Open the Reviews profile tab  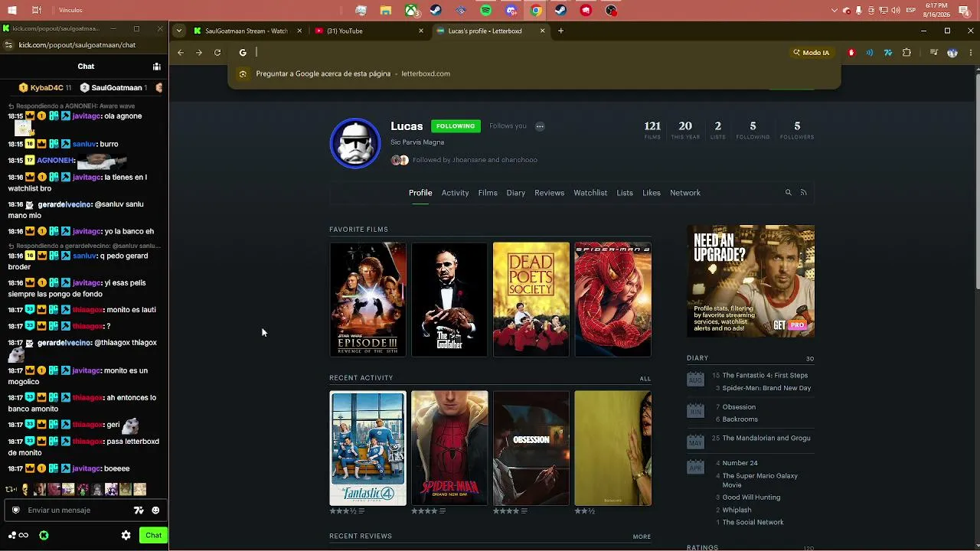click(x=549, y=193)
